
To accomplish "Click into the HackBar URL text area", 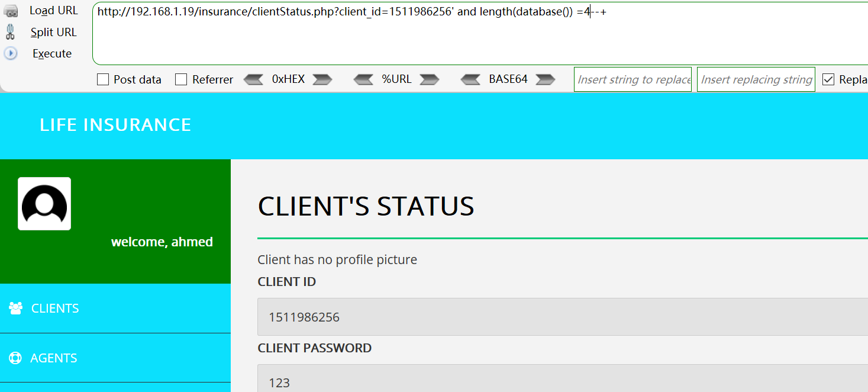I will (480, 34).
